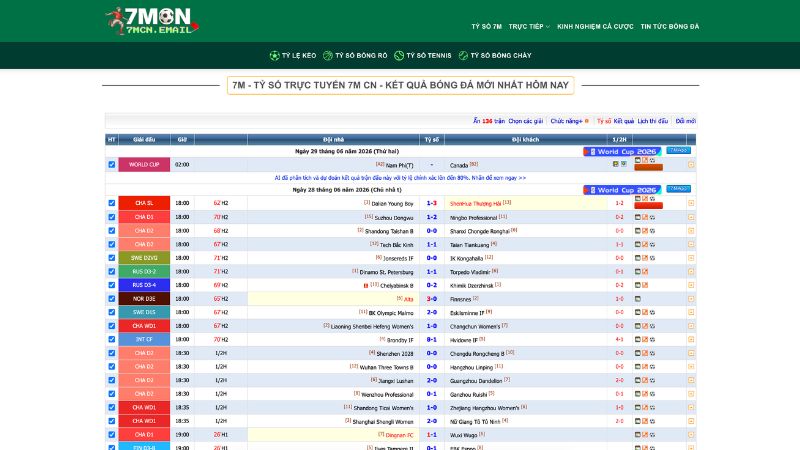The width and height of the screenshot is (800, 450).
Task: Click the Tỷ lệ kèo soccer ball icon
Action: 274,56
